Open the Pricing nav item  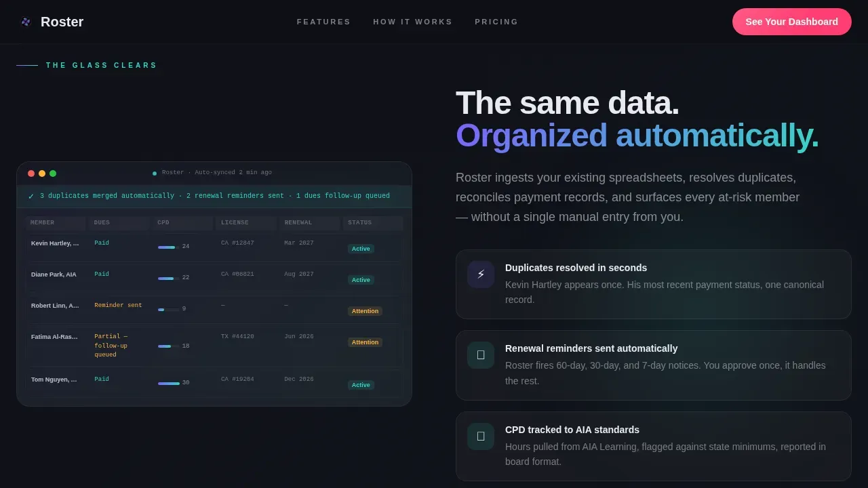[496, 22]
